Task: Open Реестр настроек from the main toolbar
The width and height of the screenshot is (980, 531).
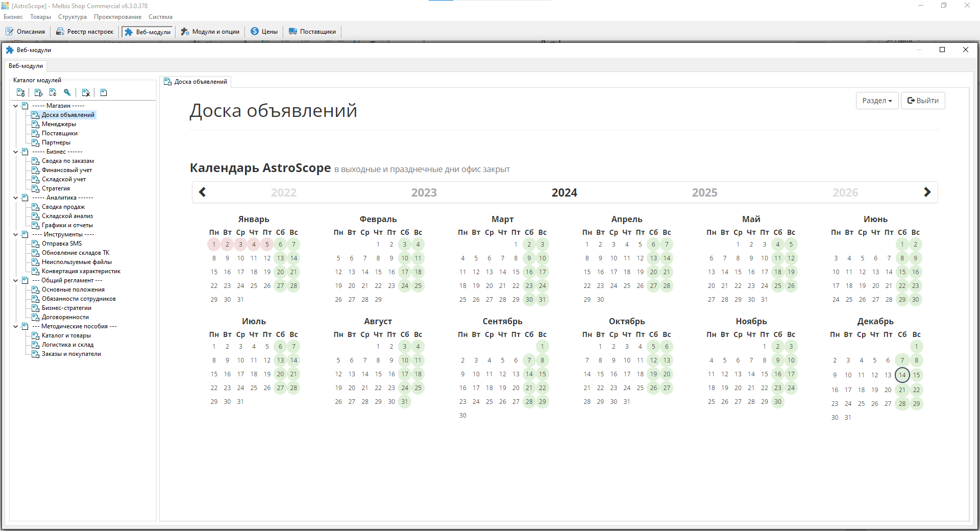Action: [x=85, y=32]
